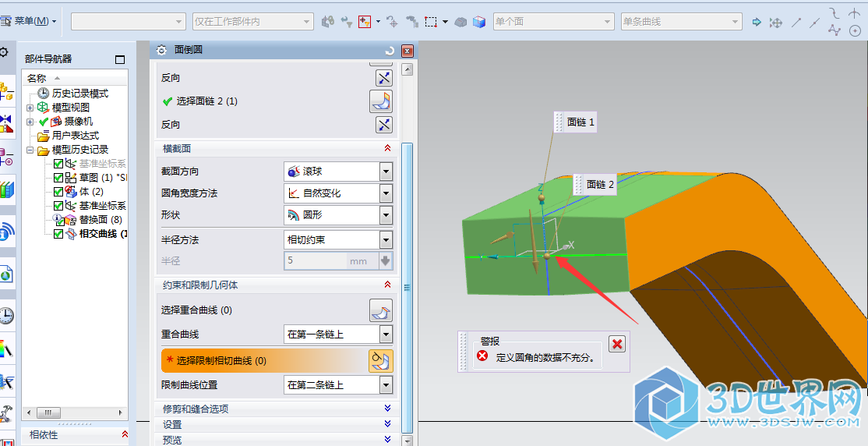The image size is (868, 446).
Task: Click the dashed rectangle selection icon
Action: click(431, 22)
